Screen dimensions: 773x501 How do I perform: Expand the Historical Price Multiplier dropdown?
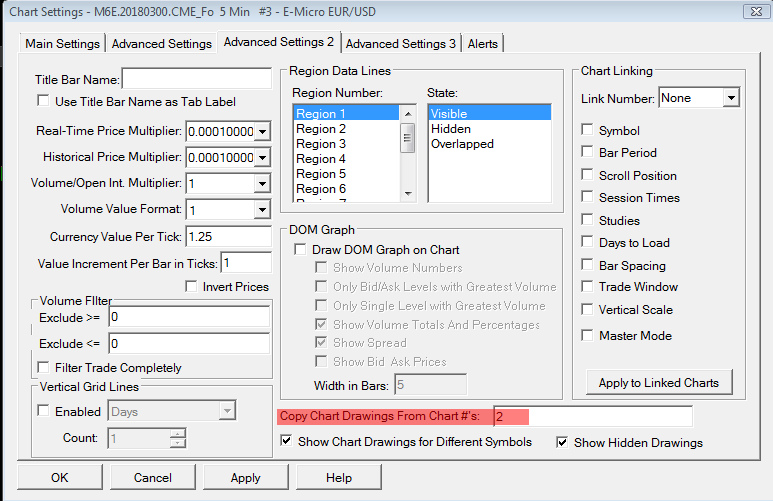click(x=262, y=157)
